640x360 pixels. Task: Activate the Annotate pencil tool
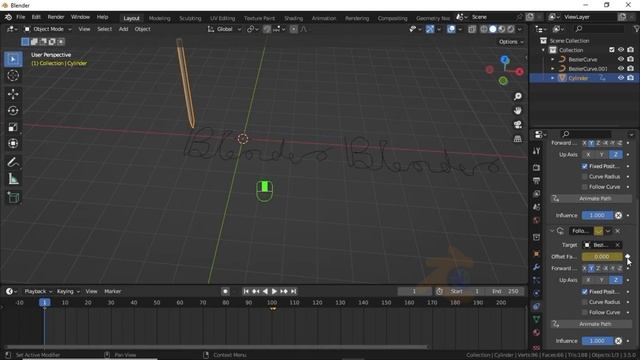(13, 162)
